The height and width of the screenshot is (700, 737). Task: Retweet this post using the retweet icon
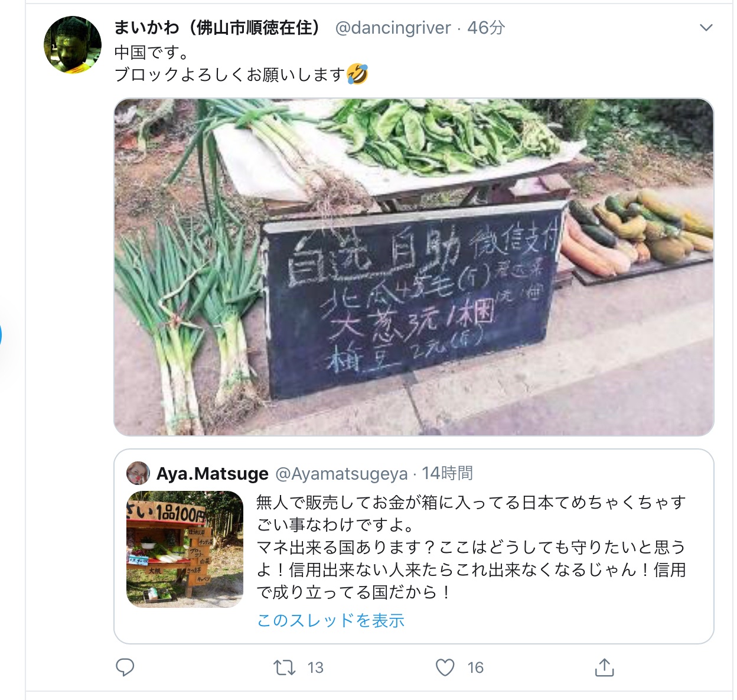[285, 668]
